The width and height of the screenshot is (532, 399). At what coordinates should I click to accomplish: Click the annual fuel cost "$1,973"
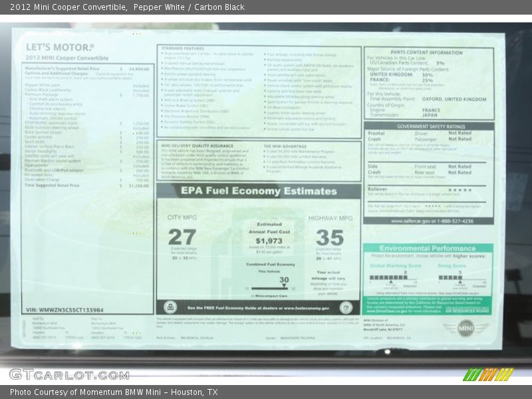[269, 241]
